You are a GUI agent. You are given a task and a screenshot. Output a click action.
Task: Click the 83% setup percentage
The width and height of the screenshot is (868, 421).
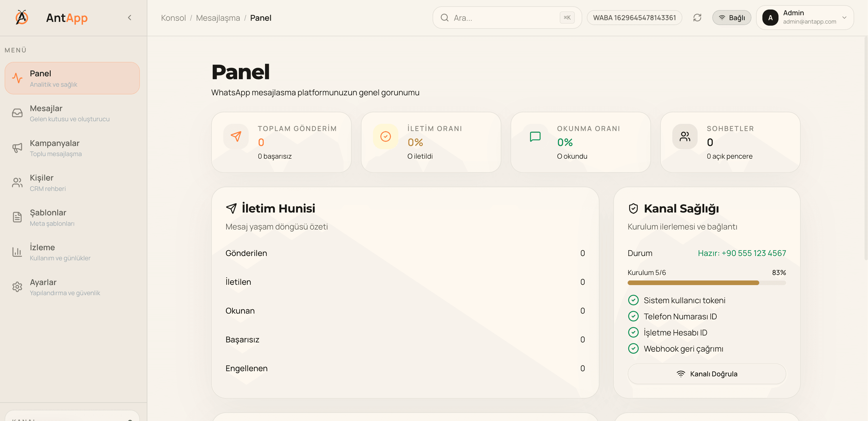click(x=779, y=272)
